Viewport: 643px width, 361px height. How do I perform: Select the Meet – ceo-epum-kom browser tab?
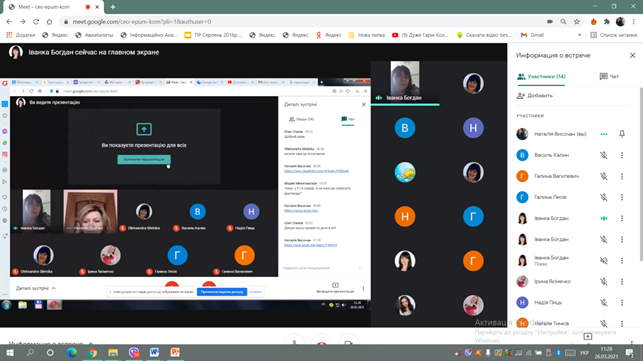(x=53, y=7)
